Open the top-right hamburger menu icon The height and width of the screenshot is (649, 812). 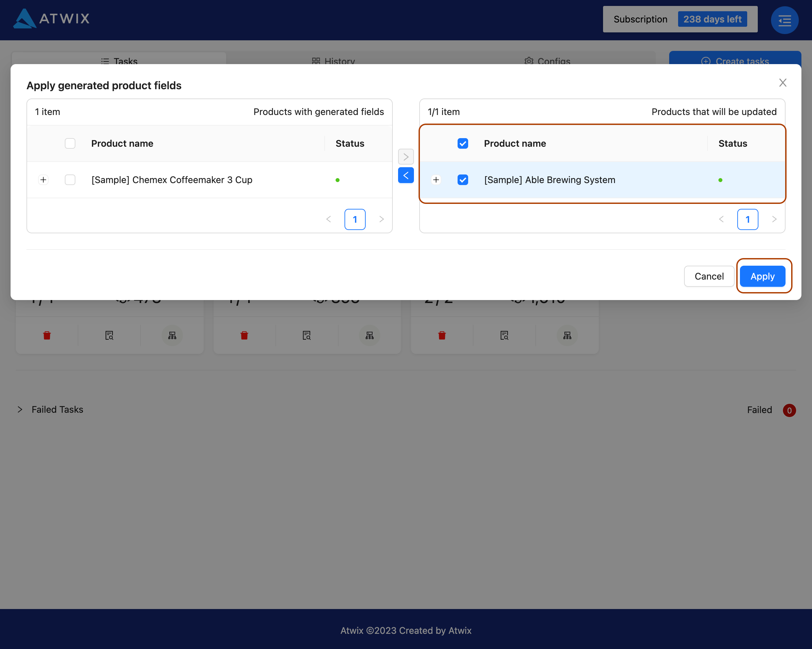(x=785, y=20)
